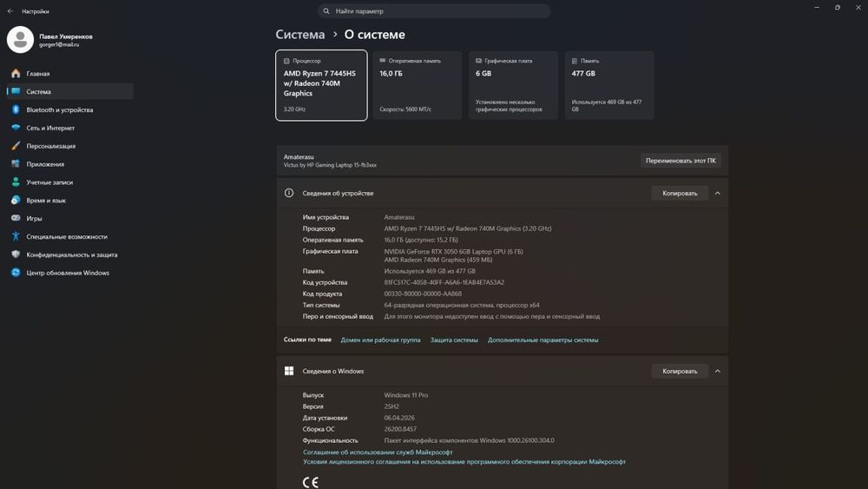Click the search magnifier icon

(x=326, y=11)
